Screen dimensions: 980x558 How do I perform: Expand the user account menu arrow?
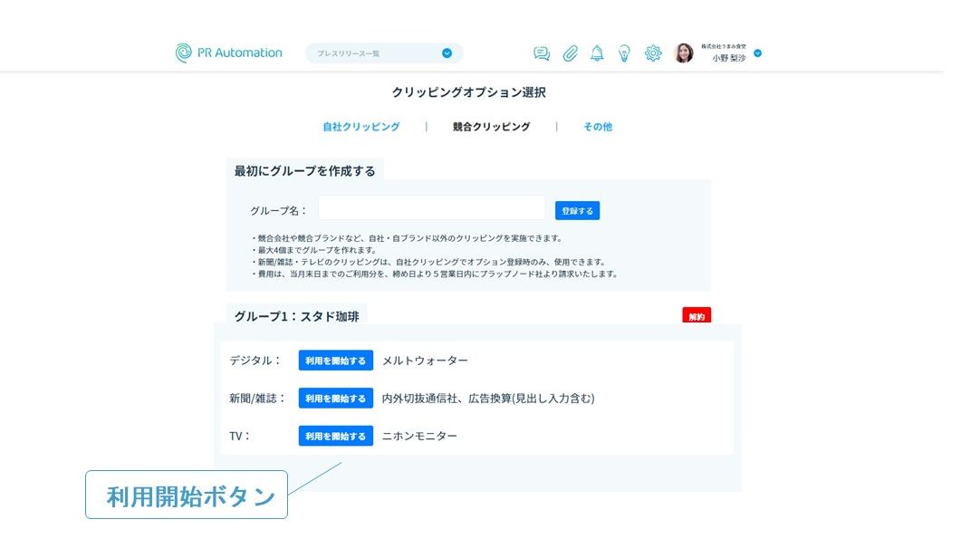coord(758,53)
